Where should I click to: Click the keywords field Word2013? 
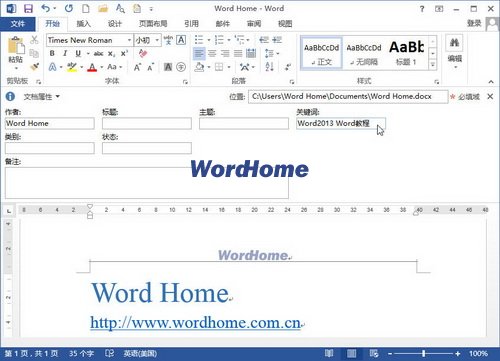pyautogui.click(x=341, y=123)
